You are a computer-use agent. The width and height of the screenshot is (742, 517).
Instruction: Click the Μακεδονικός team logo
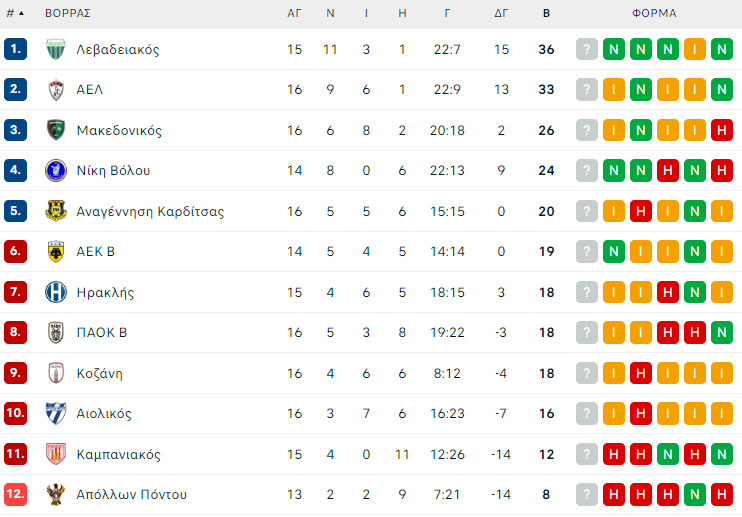point(55,130)
